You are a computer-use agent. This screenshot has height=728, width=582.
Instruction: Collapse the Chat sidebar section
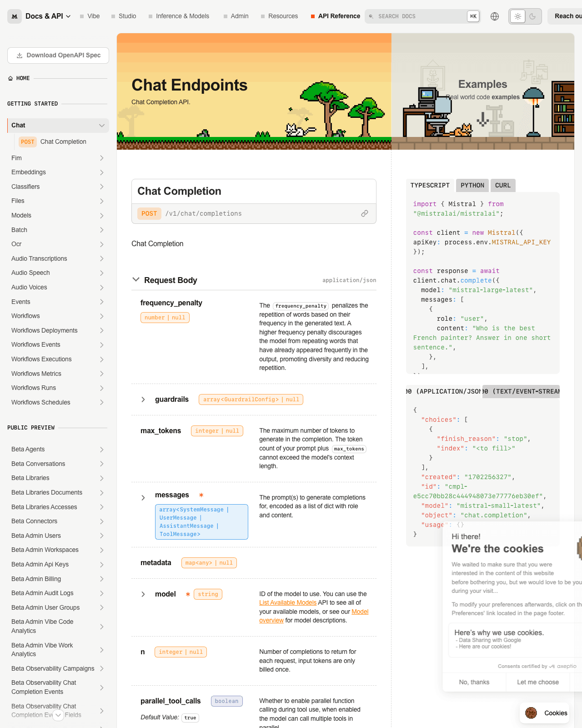(x=101, y=126)
